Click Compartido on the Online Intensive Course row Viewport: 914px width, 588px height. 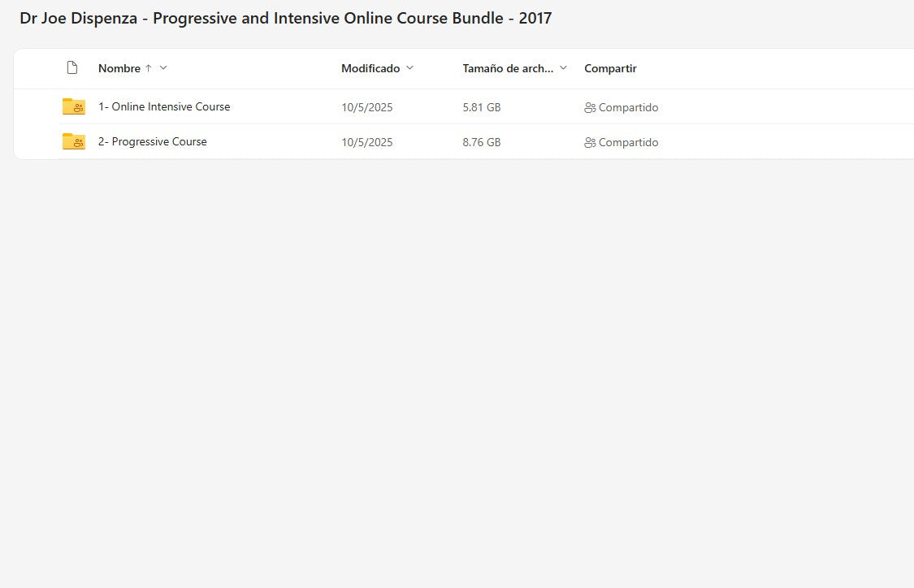point(628,107)
